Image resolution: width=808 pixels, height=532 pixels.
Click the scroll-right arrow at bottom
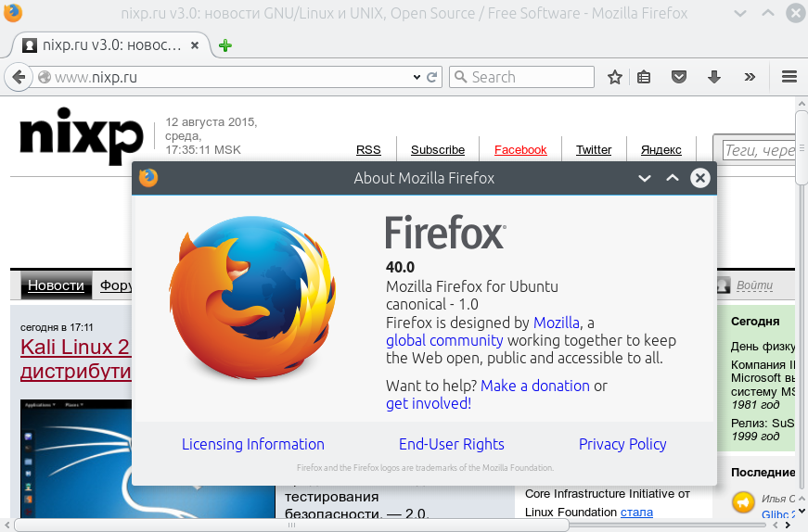point(788,526)
